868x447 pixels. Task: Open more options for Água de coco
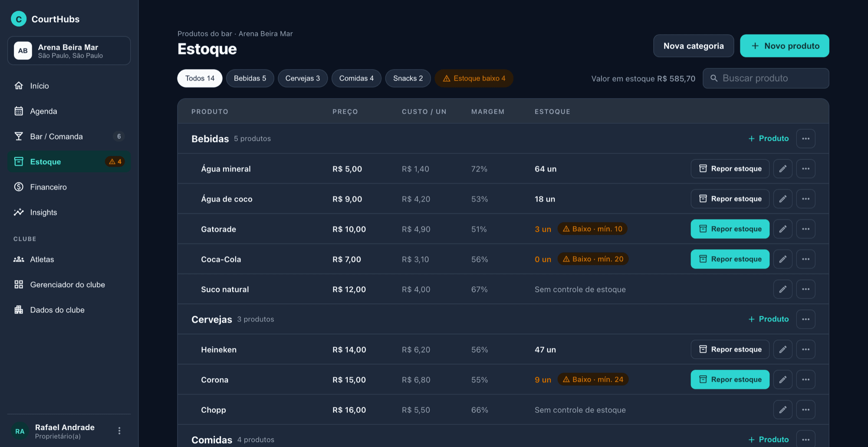coord(806,199)
